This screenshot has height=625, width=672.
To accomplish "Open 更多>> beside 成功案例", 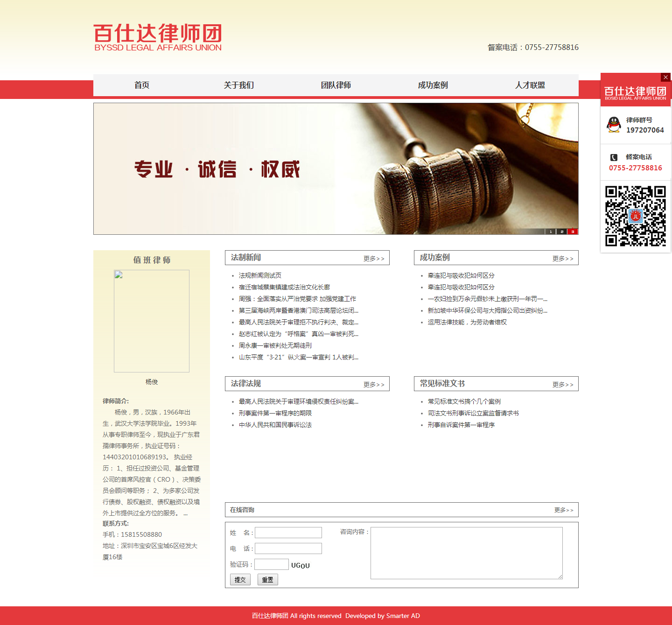I will pyautogui.click(x=562, y=258).
